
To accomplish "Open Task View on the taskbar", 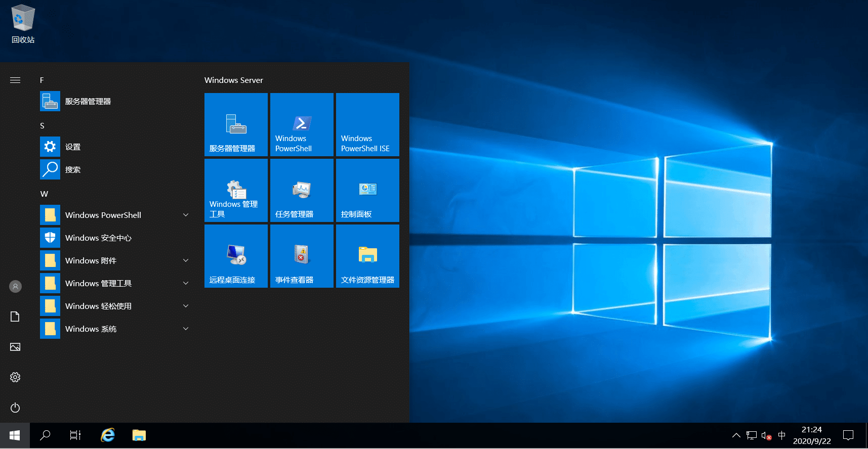I will tap(75, 435).
